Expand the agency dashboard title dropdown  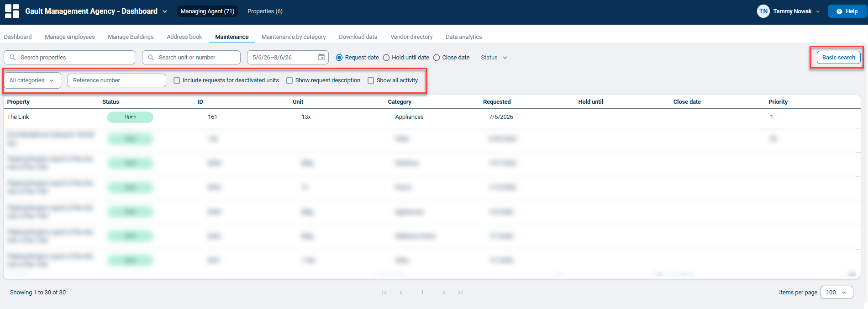pyautogui.click(x=165, y=11)
